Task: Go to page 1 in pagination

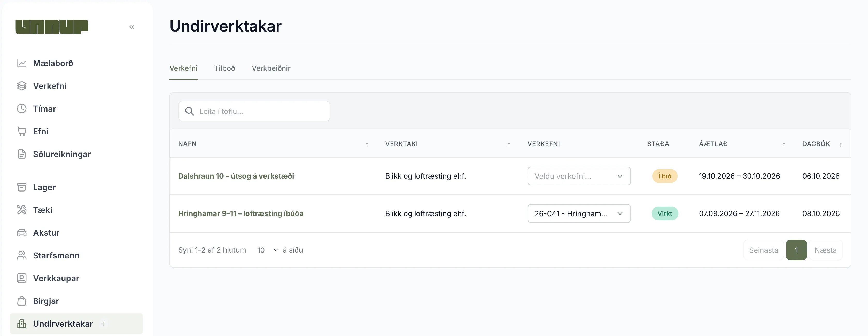Action: point(796,250)
